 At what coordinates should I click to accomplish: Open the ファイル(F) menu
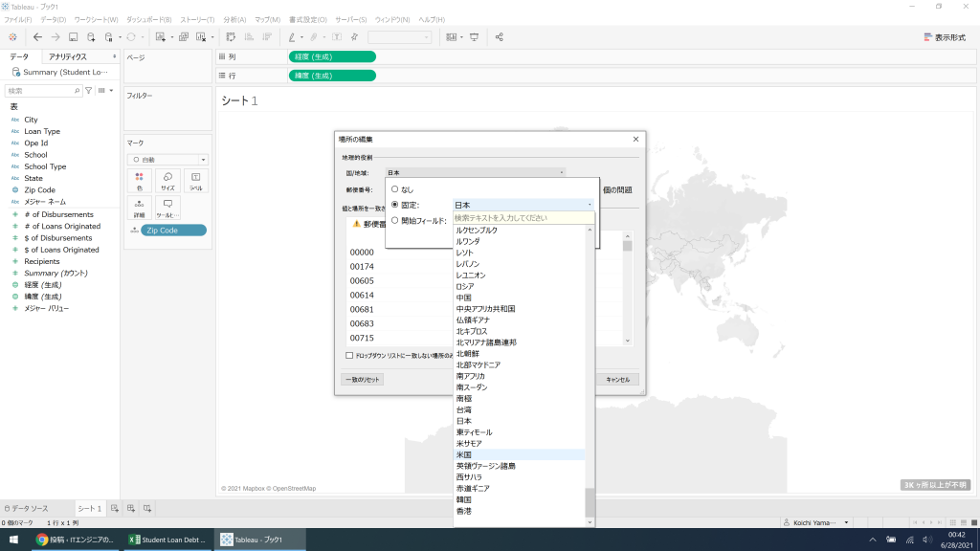(x=17, y=20)
